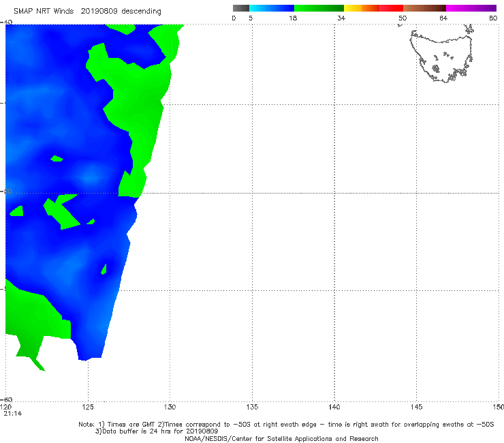Click the latitude label '-60'
504x443 pixels.
point(7,399)
